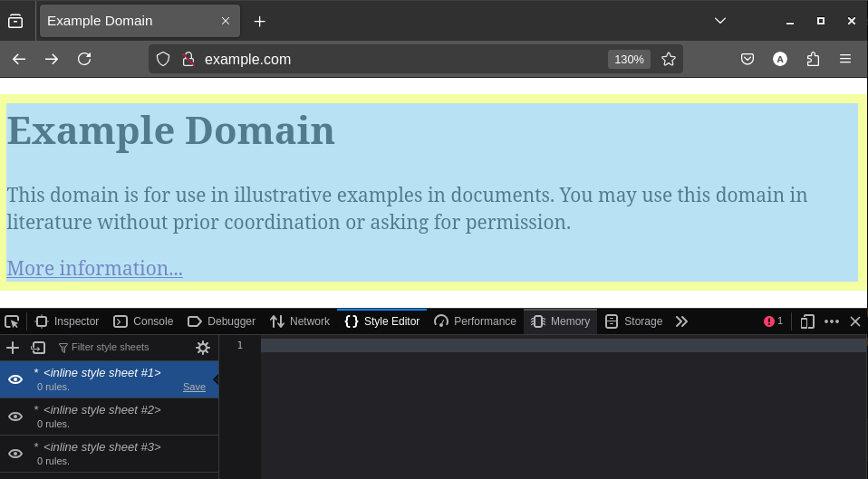Switch to the Storage tab
Screen dimensions: 868x479
pos(634,321)
